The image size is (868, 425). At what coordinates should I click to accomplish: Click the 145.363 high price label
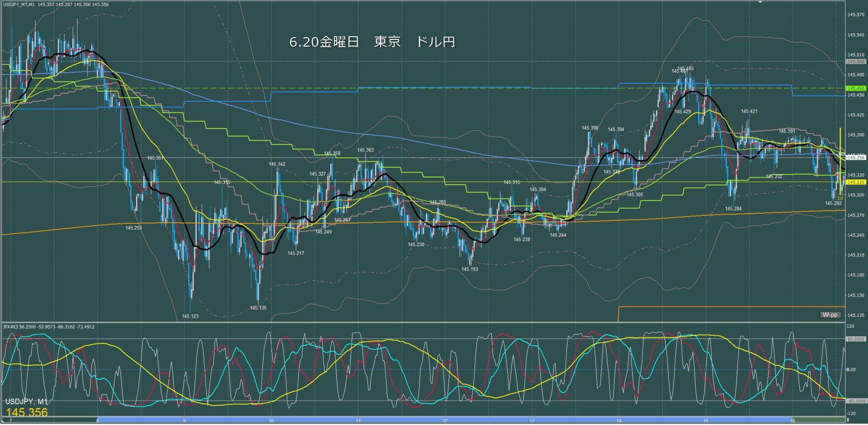point(365,150)
